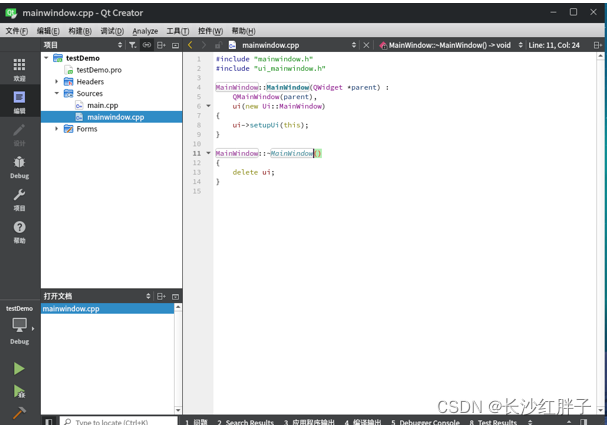Viewport: 607px width, 425px height.
Task: Open the 调试(D) menu
Action: (112, 31)
